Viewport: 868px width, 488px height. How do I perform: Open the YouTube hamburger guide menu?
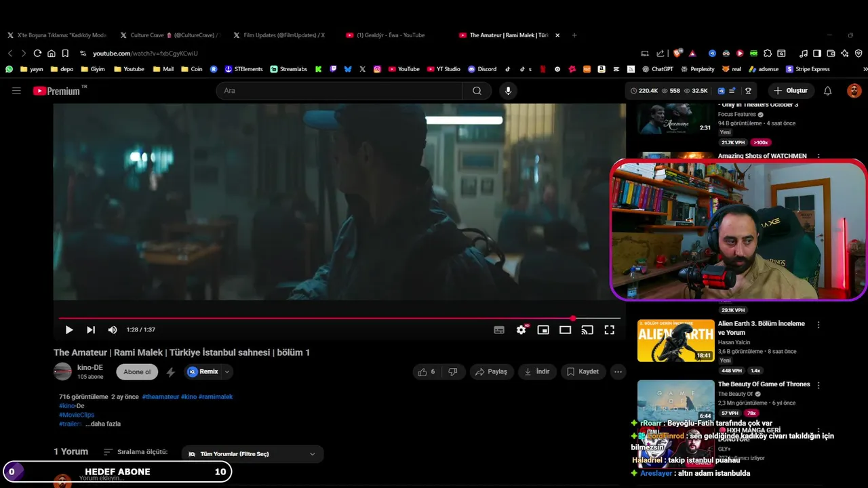tap(16, 90)
